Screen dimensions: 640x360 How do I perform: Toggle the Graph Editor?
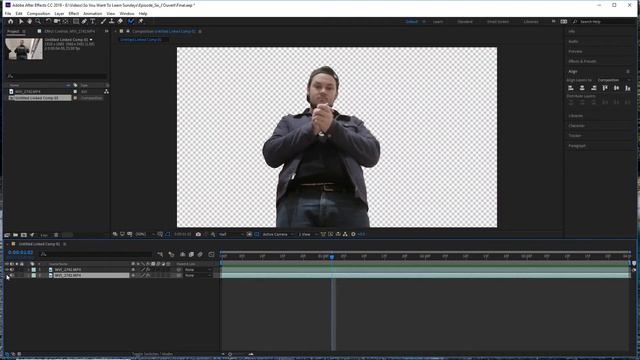[x=211, y=254]
